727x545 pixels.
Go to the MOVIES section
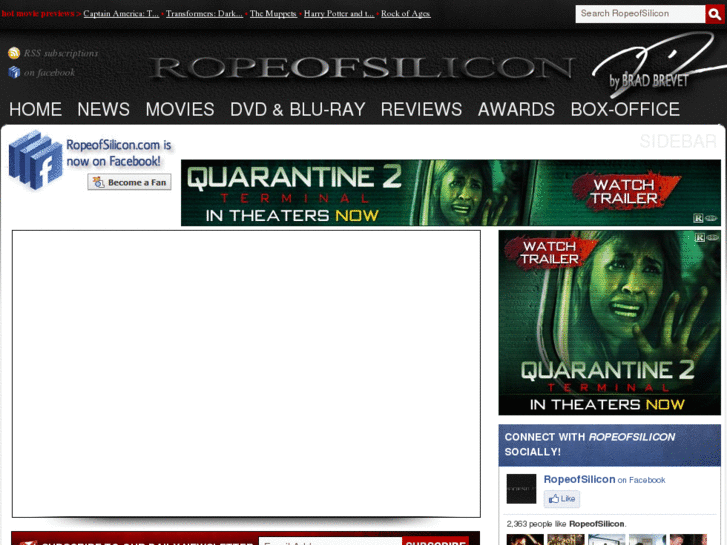tap(180, 109)
